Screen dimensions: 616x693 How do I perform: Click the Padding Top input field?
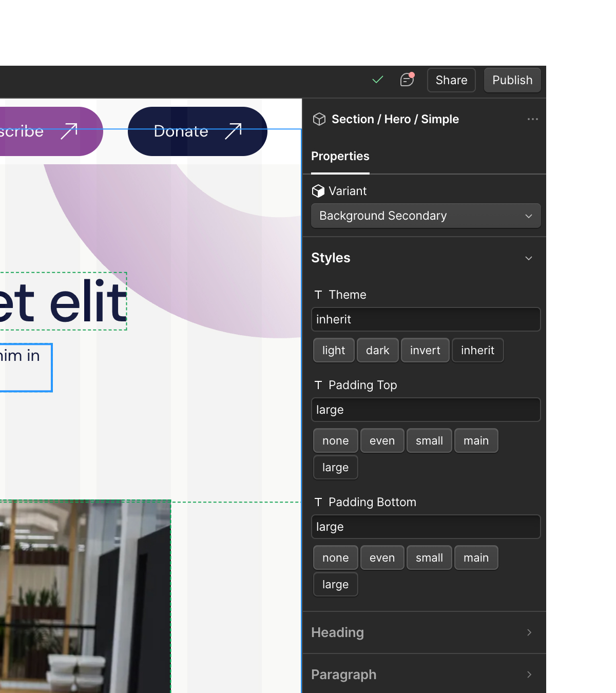point(426,410)
